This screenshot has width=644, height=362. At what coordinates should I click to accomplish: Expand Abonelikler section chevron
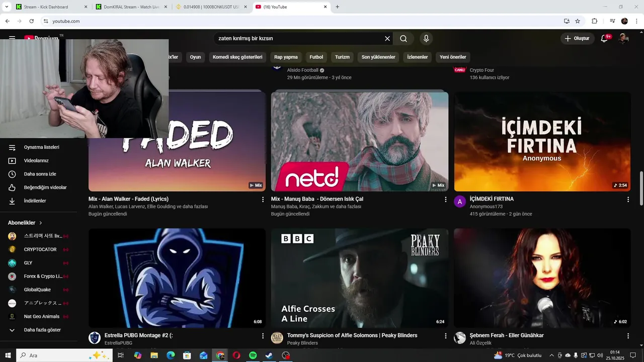pos(41,223)
